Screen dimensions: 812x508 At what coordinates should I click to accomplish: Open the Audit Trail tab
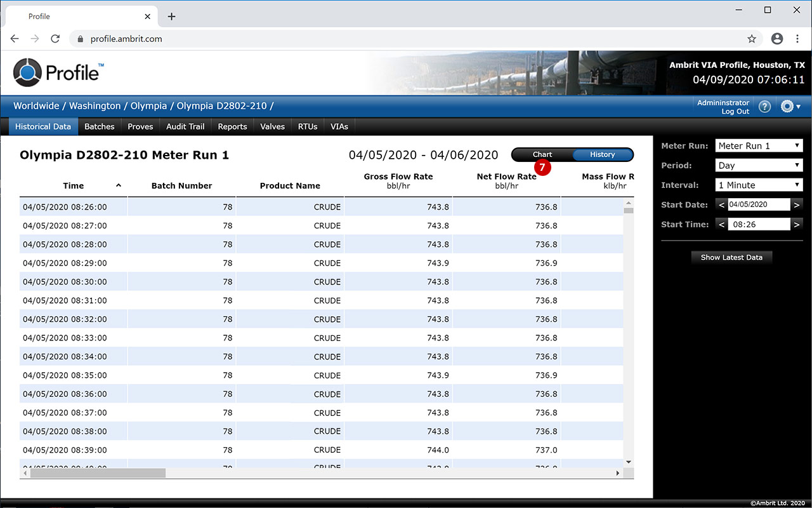tap(185, 126)
